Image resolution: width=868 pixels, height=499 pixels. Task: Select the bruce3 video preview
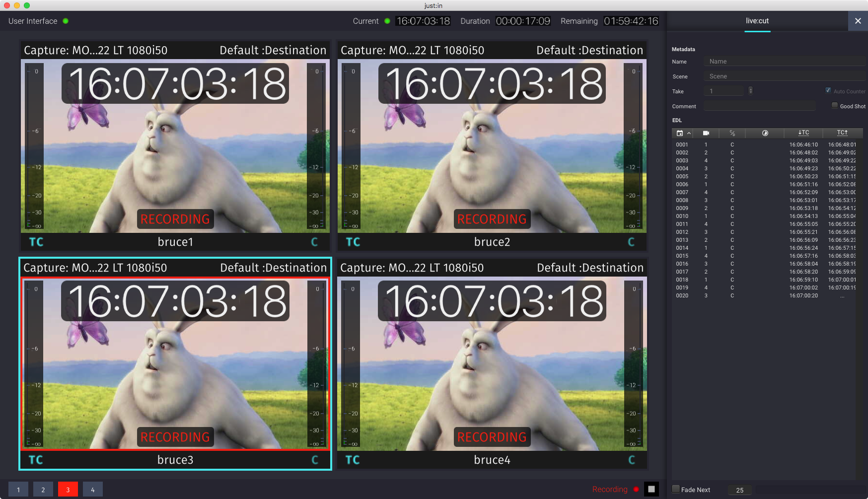[x=175, y=364]
